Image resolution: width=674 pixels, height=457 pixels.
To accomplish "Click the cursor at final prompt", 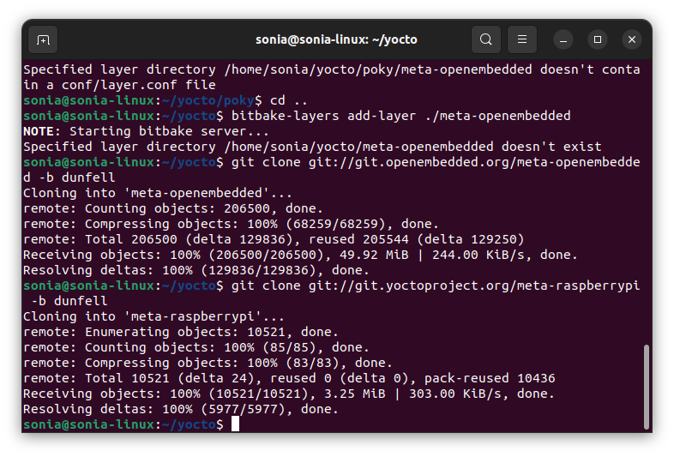I will pos(235,424).
